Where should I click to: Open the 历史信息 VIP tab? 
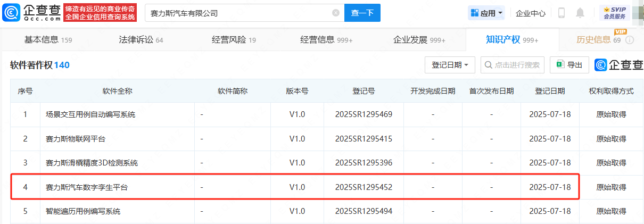599,40
